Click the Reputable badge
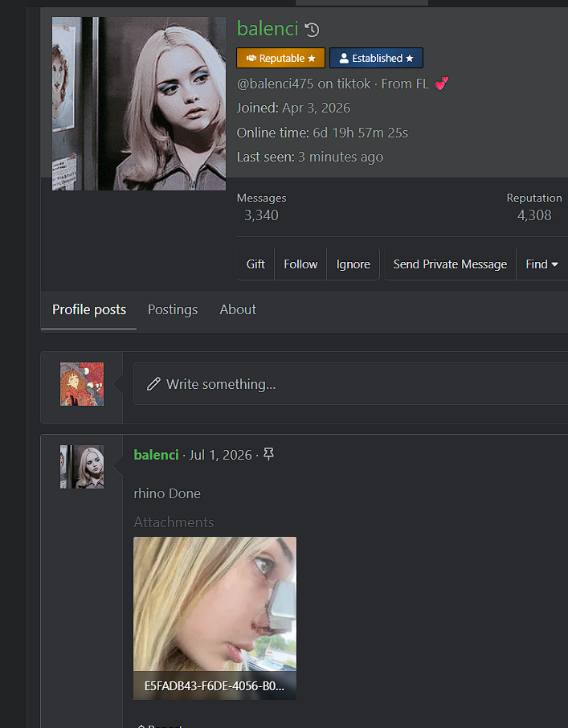This screenshot has width=568, height=728. click(x=280, y=58)
